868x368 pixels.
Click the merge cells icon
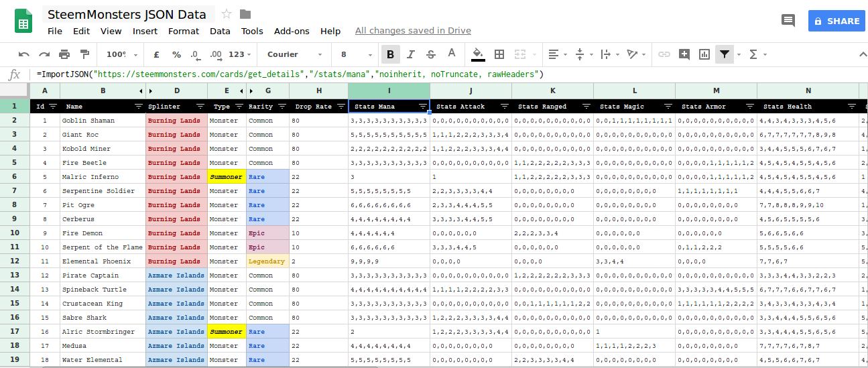click(x=520, y=54)
